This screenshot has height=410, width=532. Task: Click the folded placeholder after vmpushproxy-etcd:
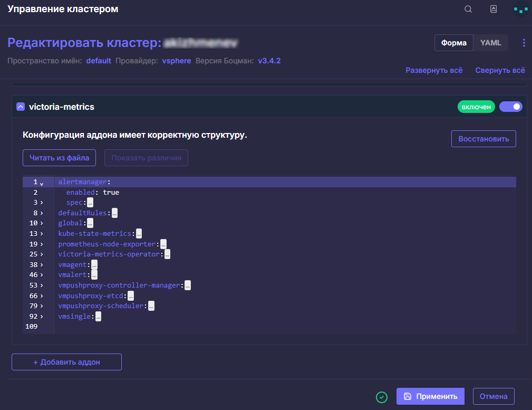pyautogui.click(x=131, y=296)
